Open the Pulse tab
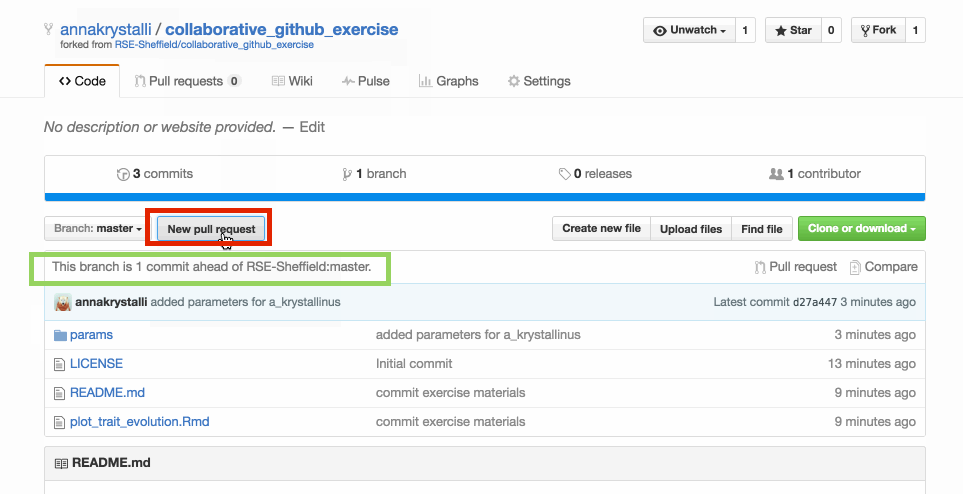Image resolution: width=963 pixels, height=494 pixels. coord(366,81)
